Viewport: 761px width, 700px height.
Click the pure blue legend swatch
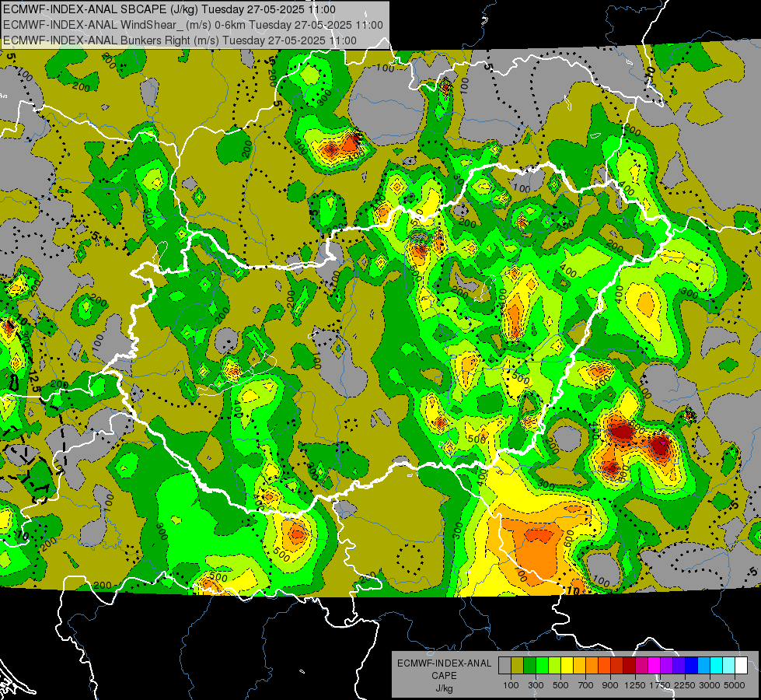(692, 666)
